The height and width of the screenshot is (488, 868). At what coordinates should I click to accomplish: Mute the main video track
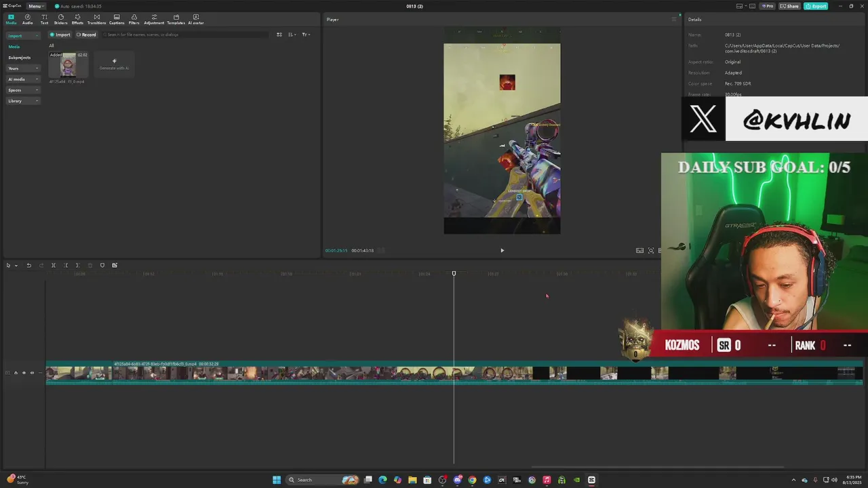coord(32,373)
